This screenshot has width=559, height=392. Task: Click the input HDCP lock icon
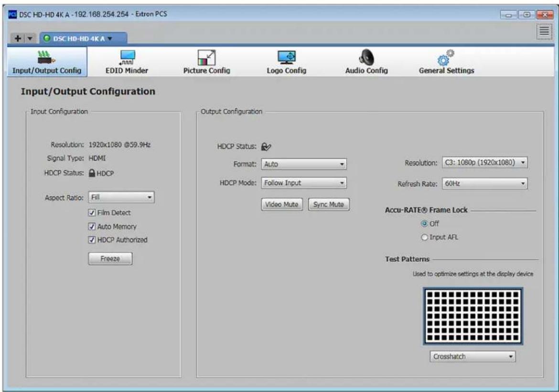click(x=92, y=173)
